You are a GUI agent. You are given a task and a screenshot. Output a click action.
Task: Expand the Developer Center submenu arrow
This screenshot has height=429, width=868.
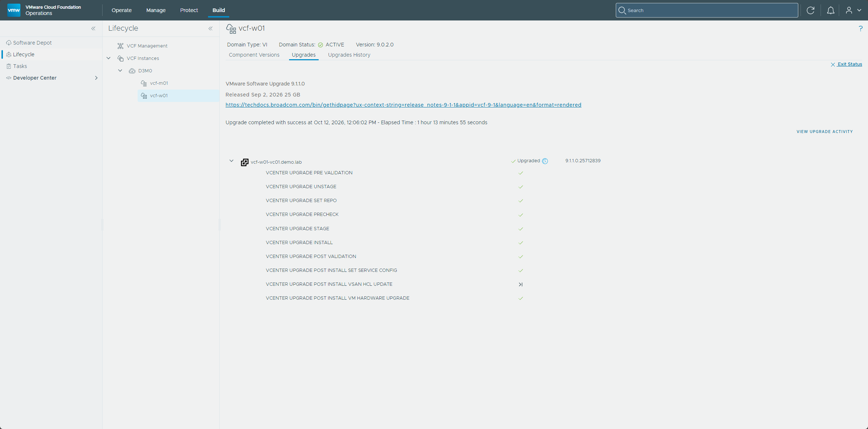pos(96,78)
